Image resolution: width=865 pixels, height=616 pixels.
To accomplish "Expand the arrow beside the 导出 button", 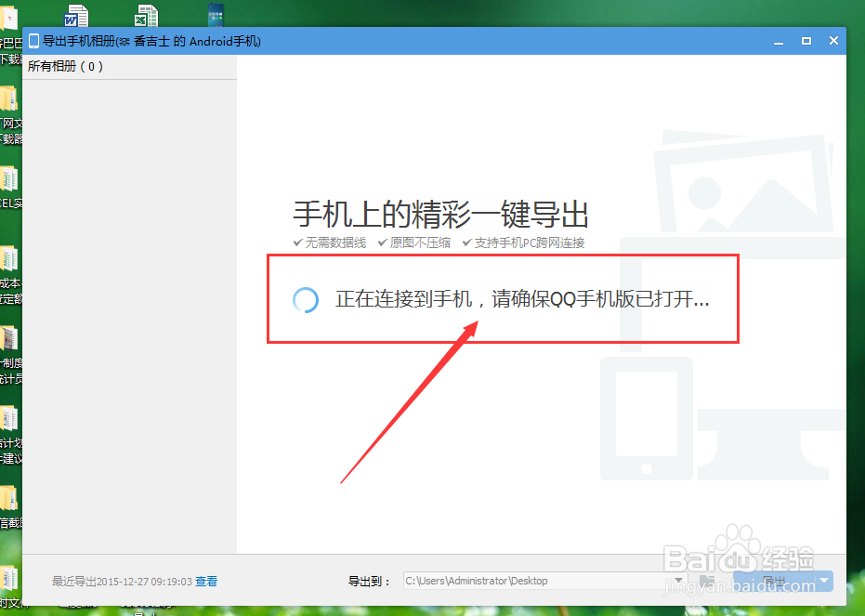I will click(x=825, y=581).
